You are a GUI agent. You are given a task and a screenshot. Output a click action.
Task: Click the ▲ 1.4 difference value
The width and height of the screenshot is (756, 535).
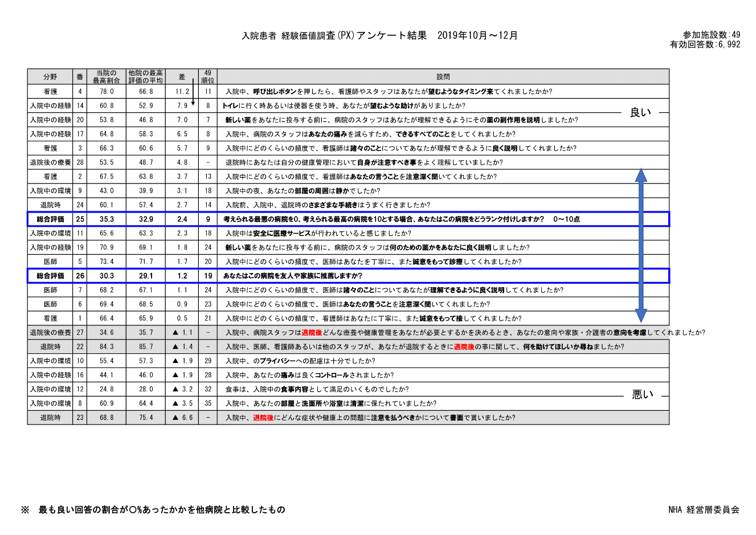click(x=182, y=347)
